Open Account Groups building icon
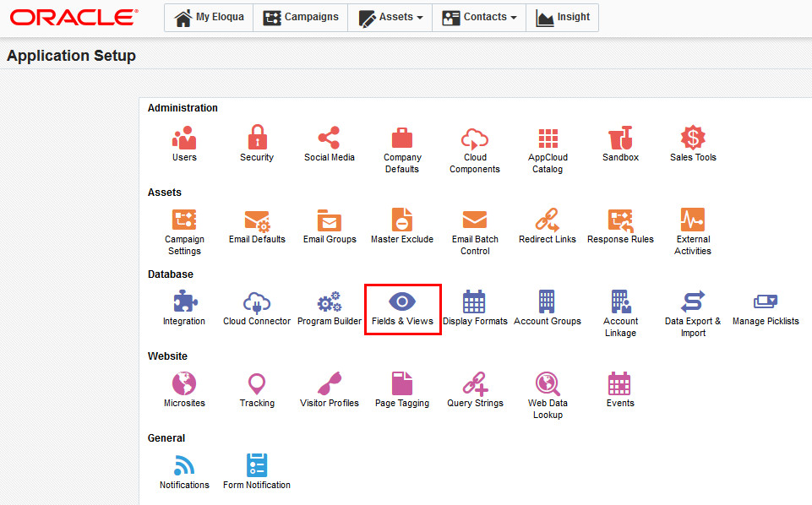This screenshot has width=812, height=505. [547, 301]
